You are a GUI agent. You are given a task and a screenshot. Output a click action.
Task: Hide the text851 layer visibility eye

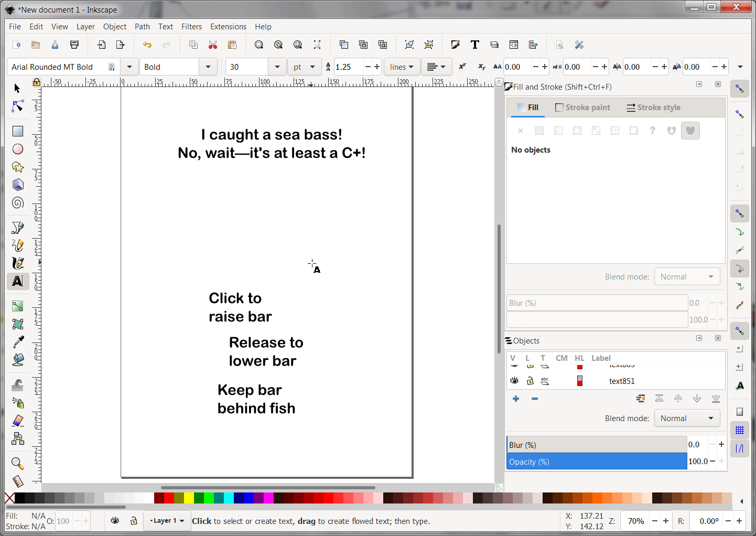pos(514,380)
